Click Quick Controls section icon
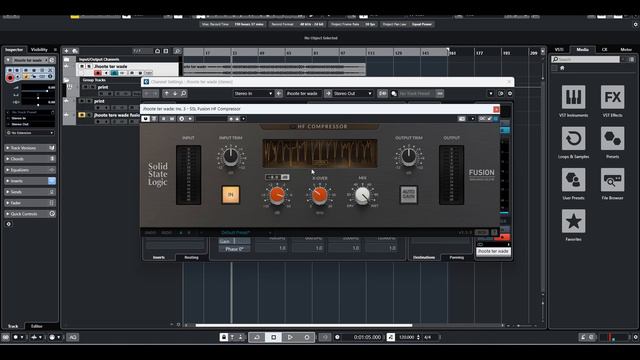 pyautogui.click(x=52, y=213)
